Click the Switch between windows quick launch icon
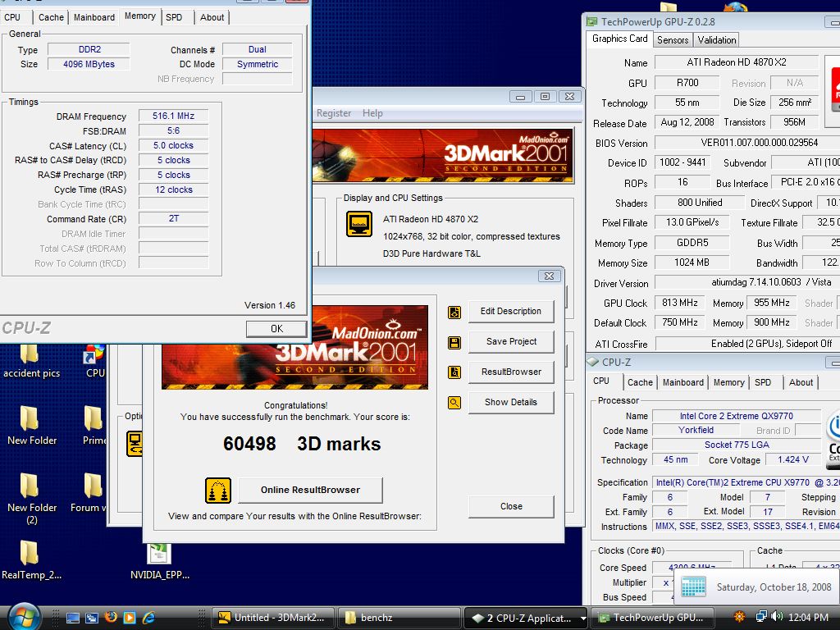 (x=92, y=618)
